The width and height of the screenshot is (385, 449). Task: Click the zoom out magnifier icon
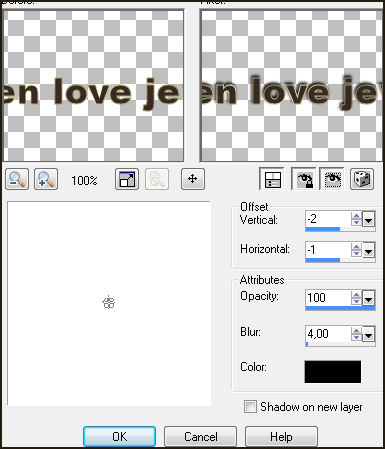pos(17,179)
